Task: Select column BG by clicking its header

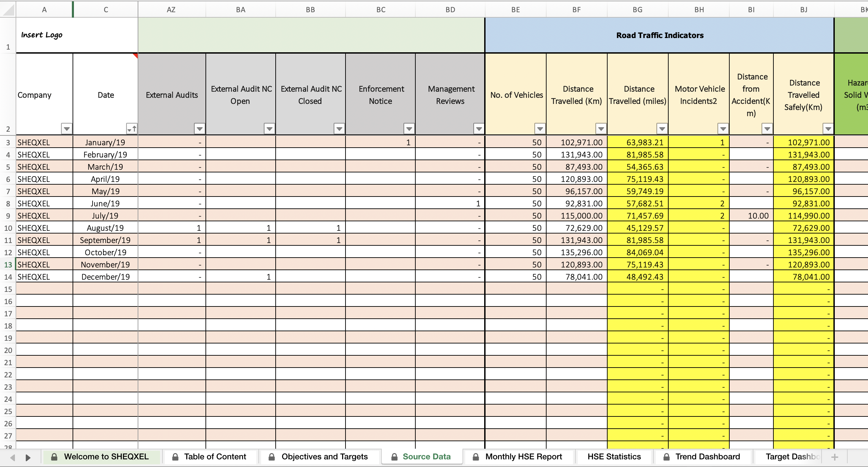Action: [x=637, y=9]
